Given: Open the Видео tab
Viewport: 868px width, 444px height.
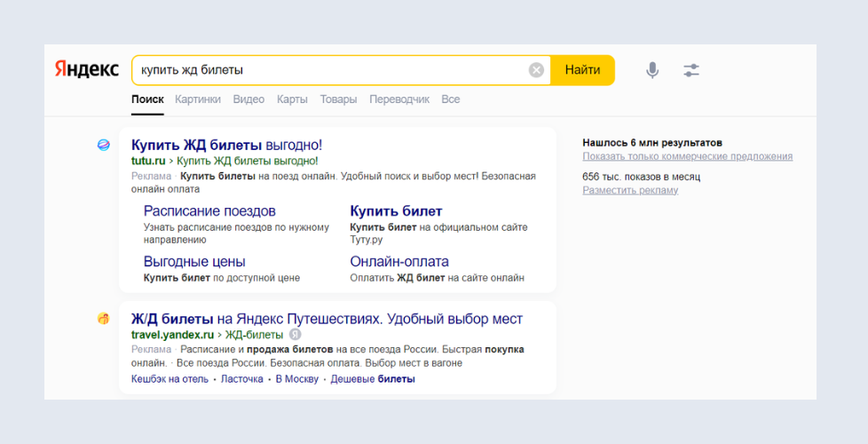Looking at the screenshot, I should point(249,99).
